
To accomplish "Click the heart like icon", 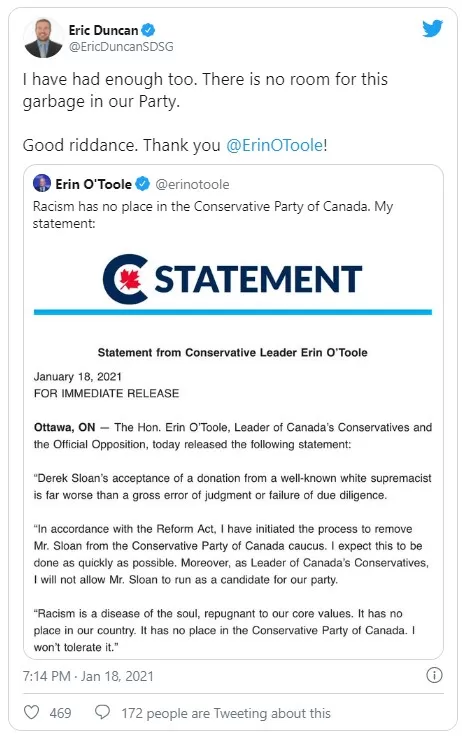I will pos(31,713).
